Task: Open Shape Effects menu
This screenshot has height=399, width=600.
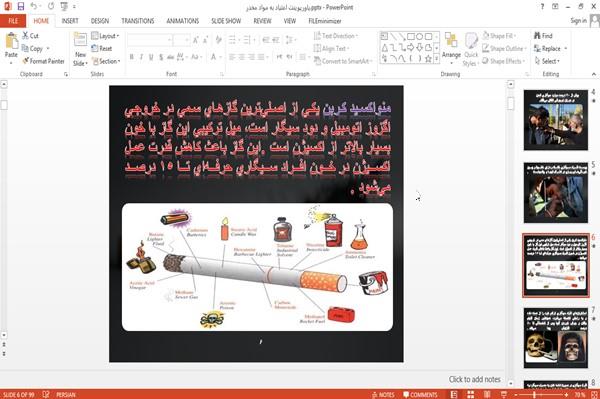Action: (x=504, y=61)
